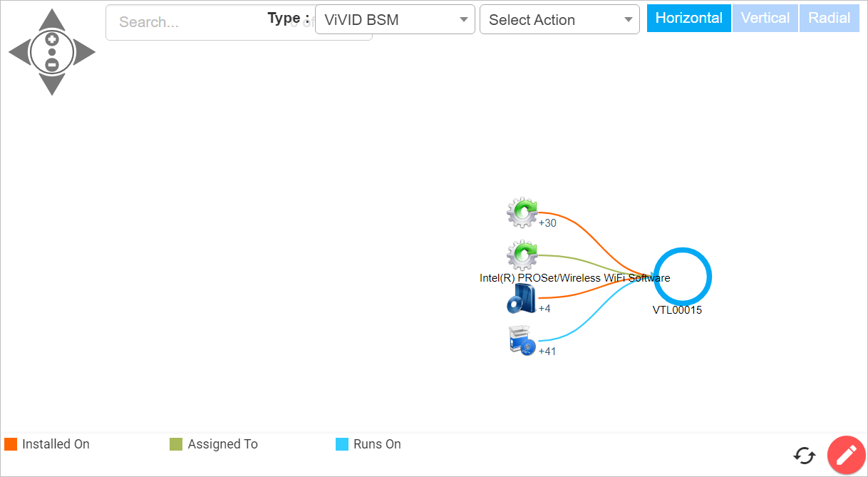Select the Intel PROSet/Wireless WiFi Software node
Image resolution: width=868 pixels, height=477 pixels.
pos(522,254)
